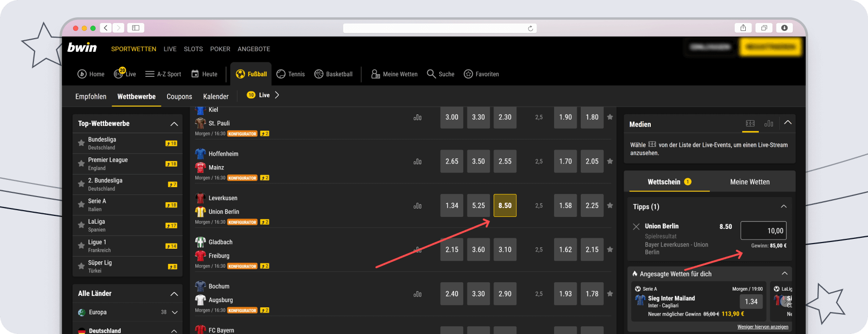The image size is (868, 334).
Task: Favorite the Kiel vs St. Pauli match
Action: pyautogui.click(x=610, y=117)
